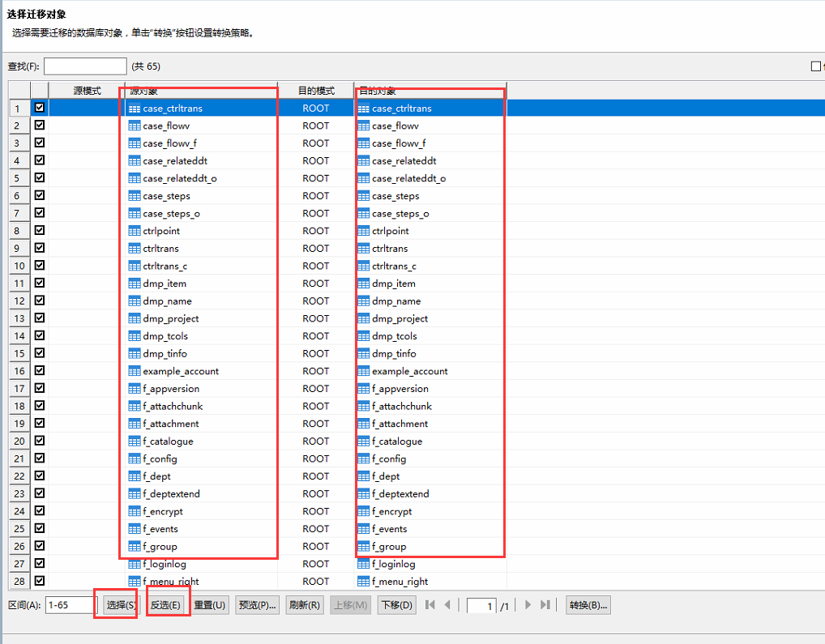
Task: Click the 转换(B)... button
Action: point(588,605)
